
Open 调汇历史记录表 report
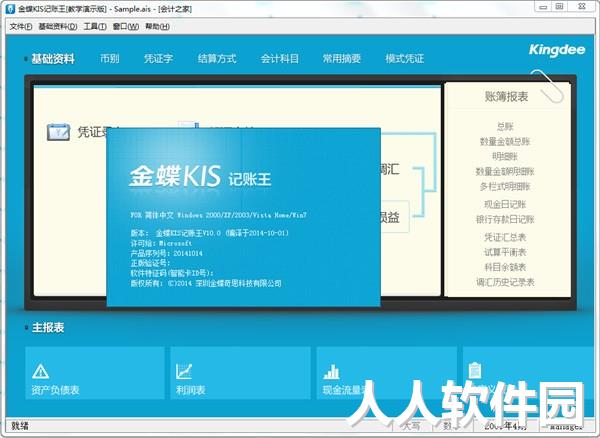pos(505,282)
